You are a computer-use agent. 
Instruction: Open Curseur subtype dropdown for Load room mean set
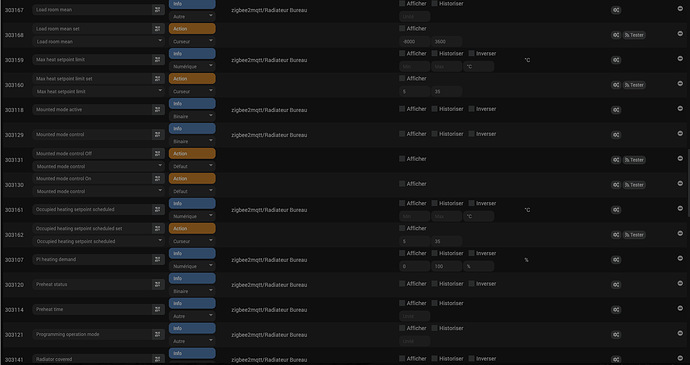(192, 41)
